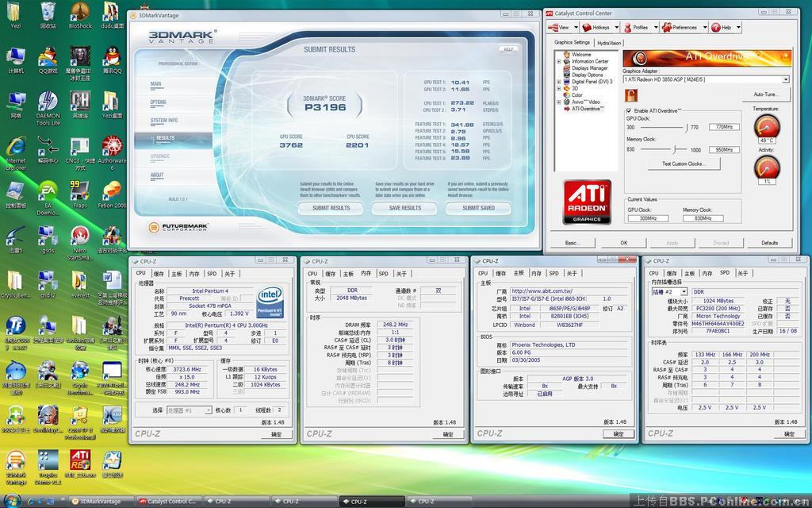
Task: Click the Test Custom Clocks button
Action: 683,164
